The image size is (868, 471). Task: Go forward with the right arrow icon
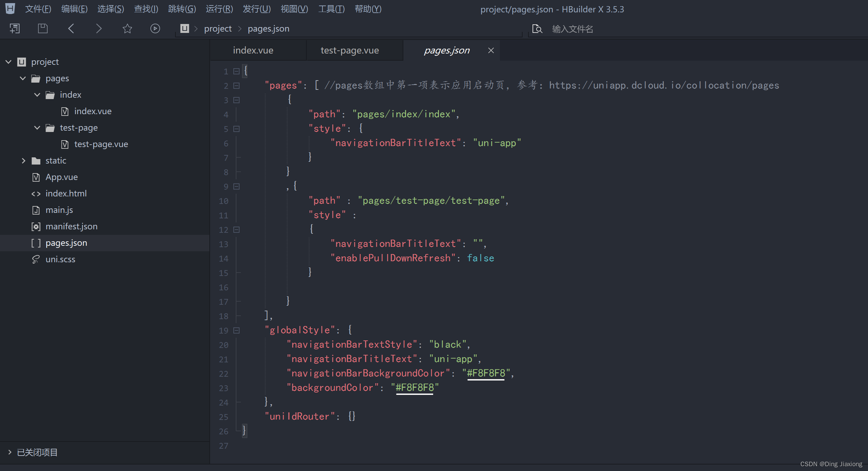click(x=99, y=28)
